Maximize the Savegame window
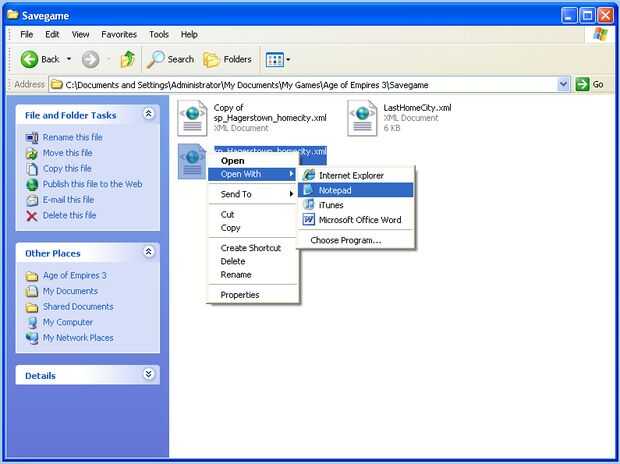Viewport: 620px width, 464px height. point(587,16)
